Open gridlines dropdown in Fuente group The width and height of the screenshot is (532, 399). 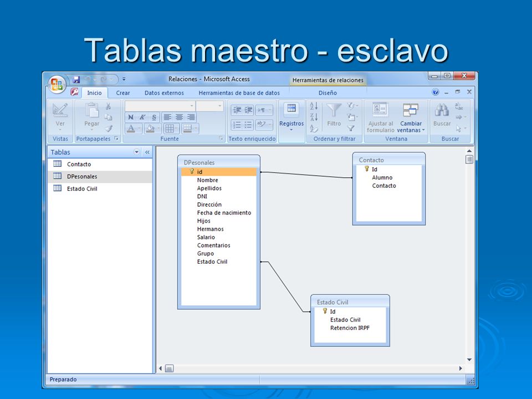(x=176, y=128)
